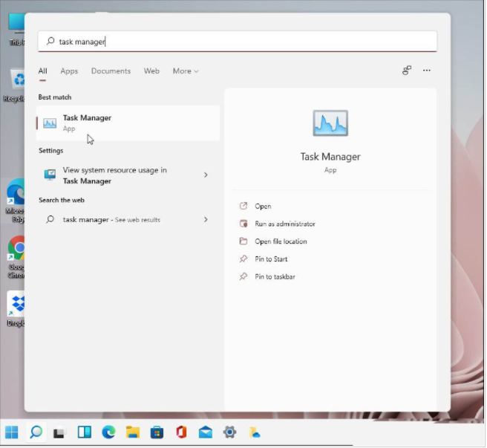Click the search text input field

(x=238, y=42)
